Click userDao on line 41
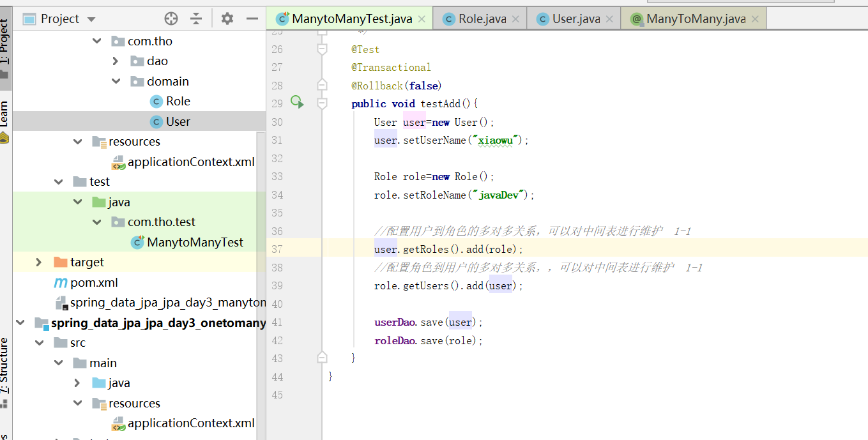 click(395, 322)
